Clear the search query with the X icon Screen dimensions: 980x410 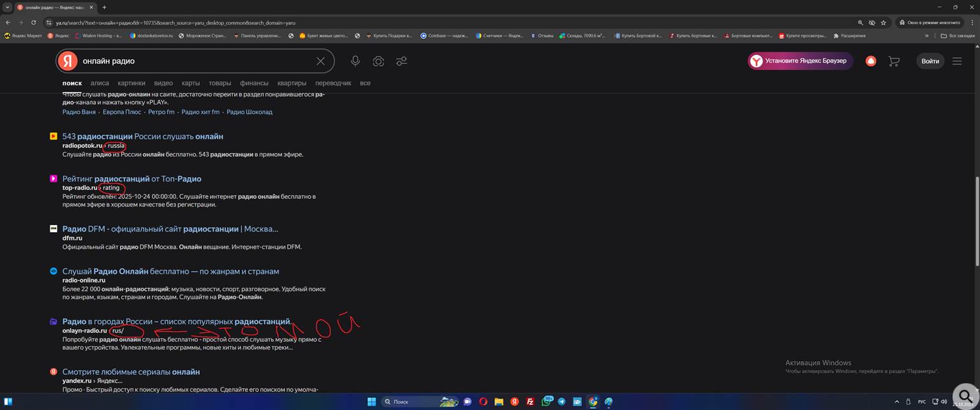pyautogui.click(x=320, y=61)
